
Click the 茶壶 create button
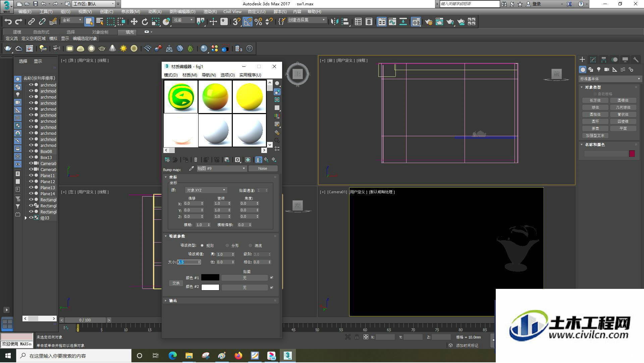click(x=595, y=128)
